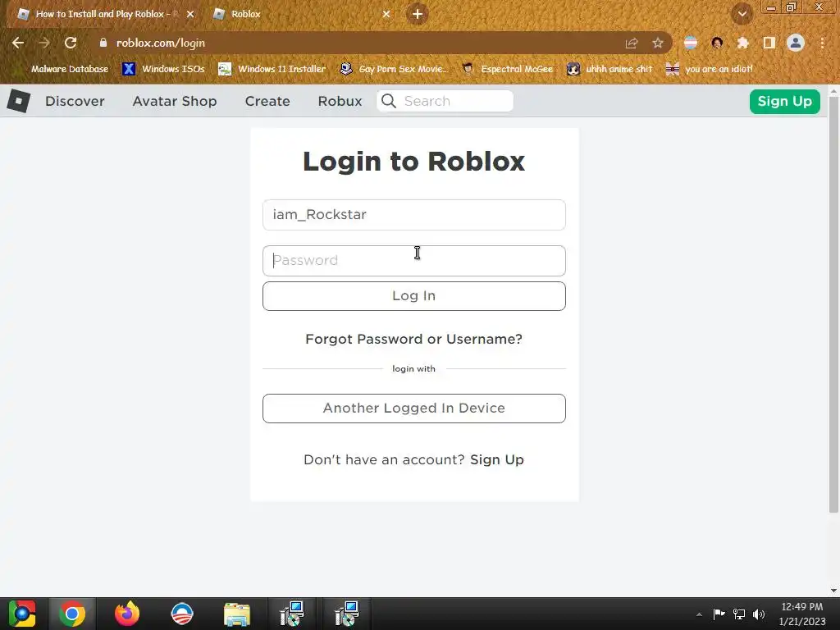Reload the page with refresh icon
This screenshot has height=630, width=840.
(71, 43)
